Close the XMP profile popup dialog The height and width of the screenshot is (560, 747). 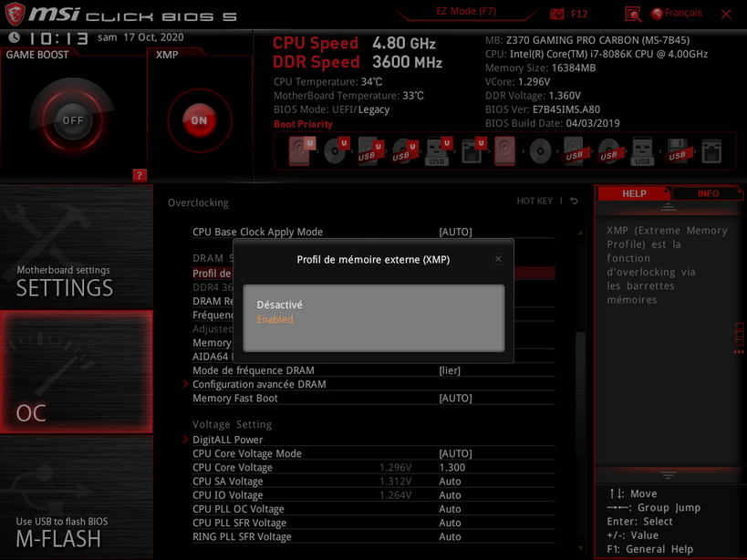(498, 259)
